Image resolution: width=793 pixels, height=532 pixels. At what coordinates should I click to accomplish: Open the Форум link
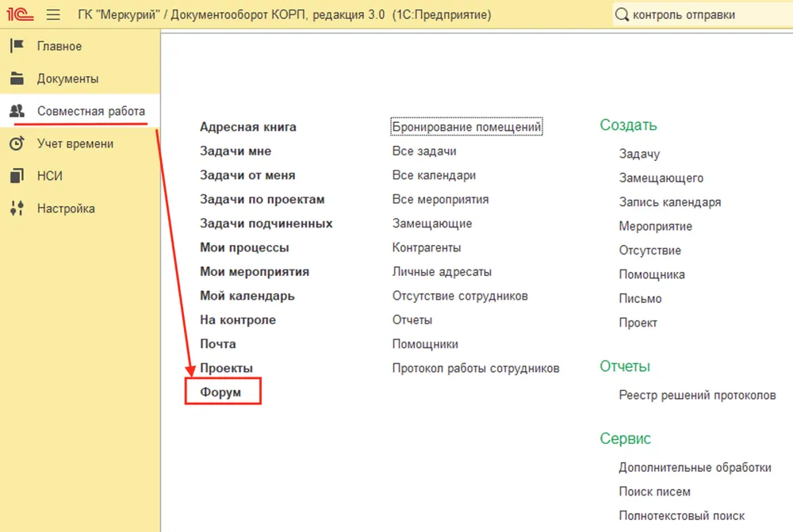(x=220, y=392)
